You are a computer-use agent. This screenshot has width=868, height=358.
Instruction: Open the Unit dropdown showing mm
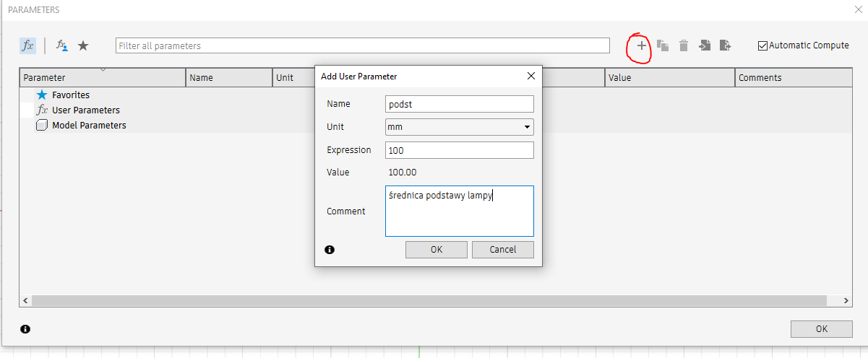460,127
